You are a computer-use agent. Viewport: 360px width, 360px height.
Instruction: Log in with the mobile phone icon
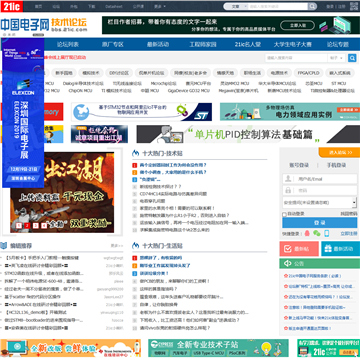(x=327, y=233)
